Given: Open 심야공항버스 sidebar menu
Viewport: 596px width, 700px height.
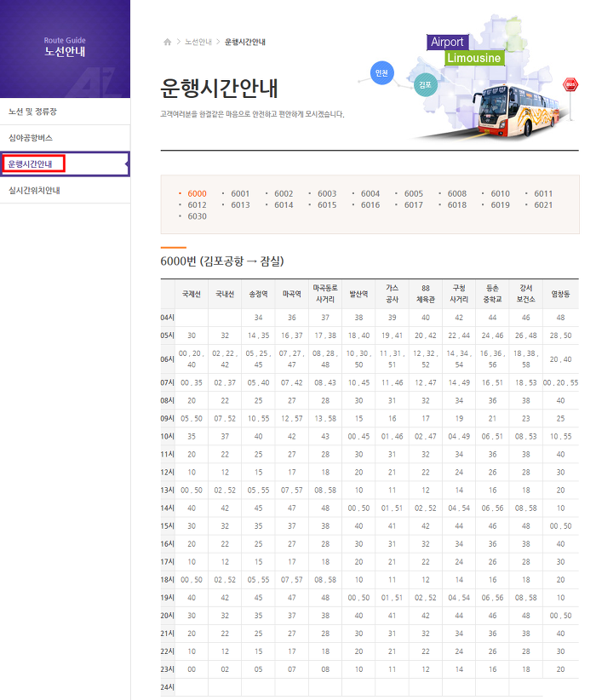Looking at the screenshot, I should click(x=65, y=137).
